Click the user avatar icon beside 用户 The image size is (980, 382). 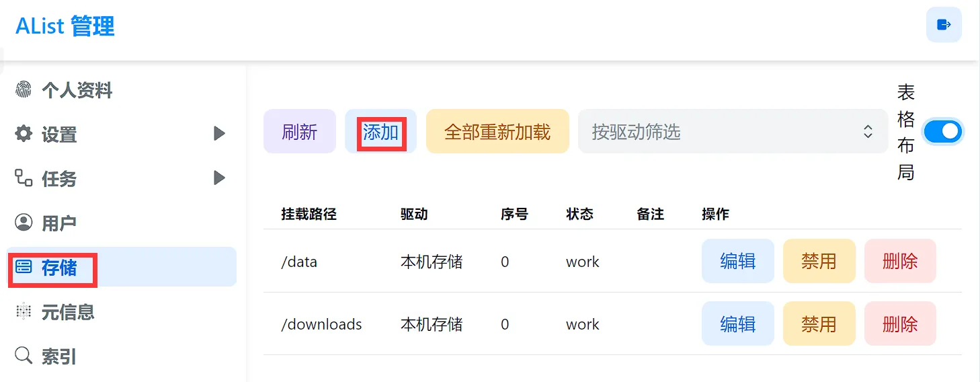click(x=24, y=223)
